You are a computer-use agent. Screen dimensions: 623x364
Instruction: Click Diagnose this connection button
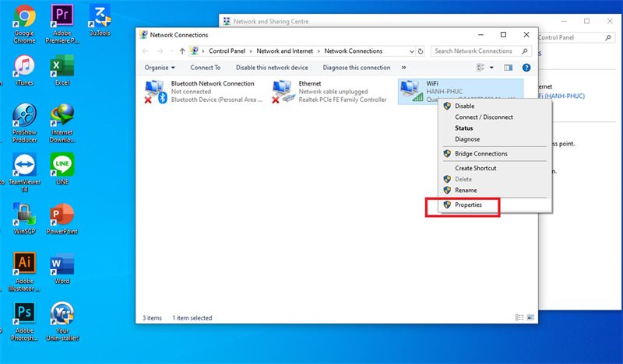tap(357, 68)
